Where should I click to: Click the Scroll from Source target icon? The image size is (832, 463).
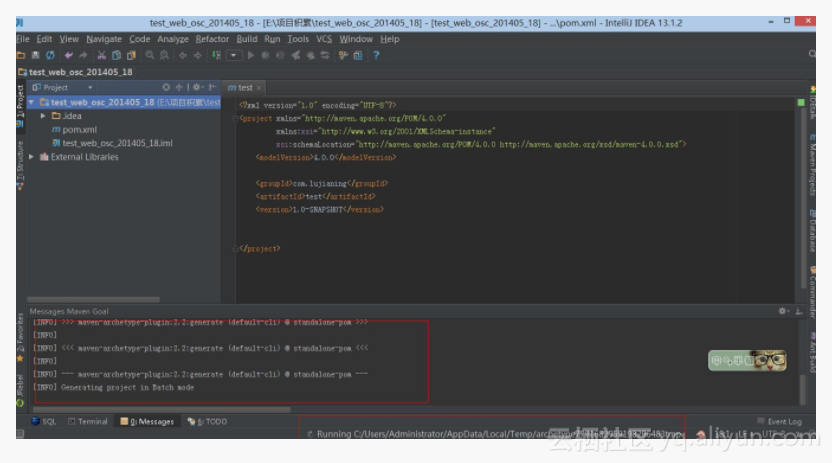point(166,87)
